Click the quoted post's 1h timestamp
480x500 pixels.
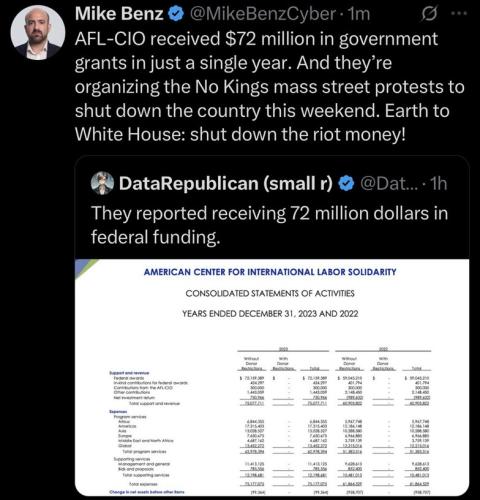pos(438,183)
